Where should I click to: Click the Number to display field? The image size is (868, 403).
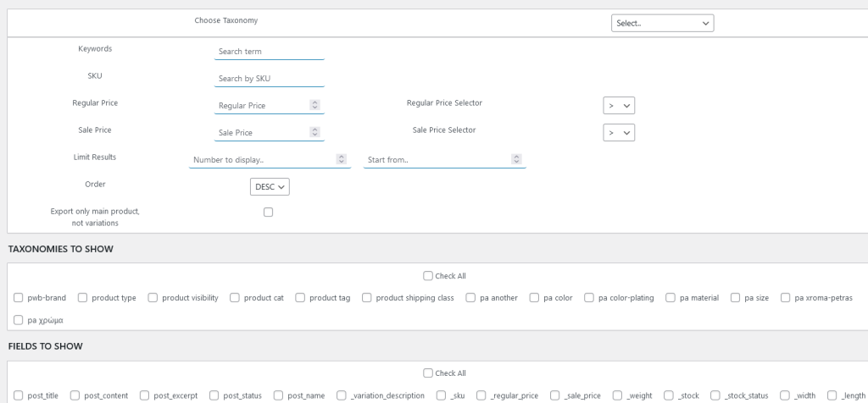pyautogui.click(x=270, y=160)
